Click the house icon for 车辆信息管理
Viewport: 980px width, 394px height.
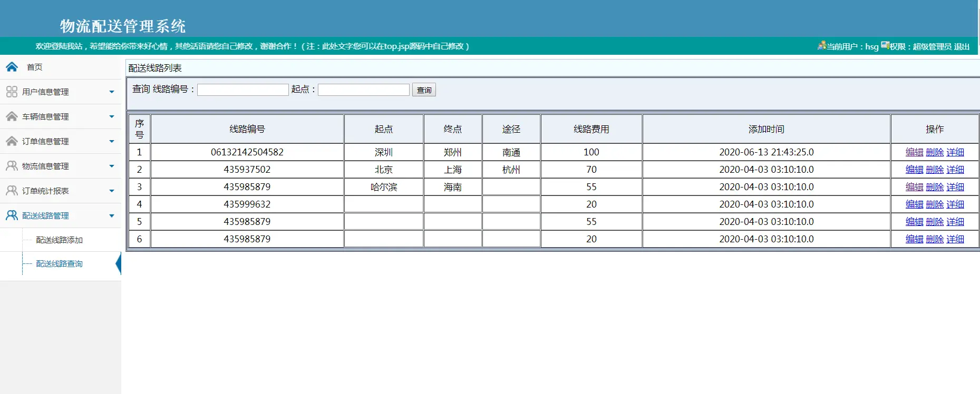click(12, 116)
